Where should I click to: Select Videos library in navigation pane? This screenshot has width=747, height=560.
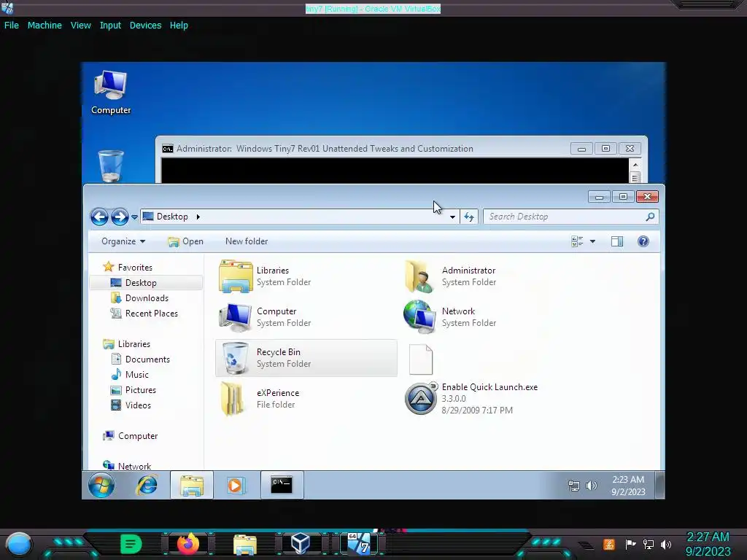coord(131,405)
